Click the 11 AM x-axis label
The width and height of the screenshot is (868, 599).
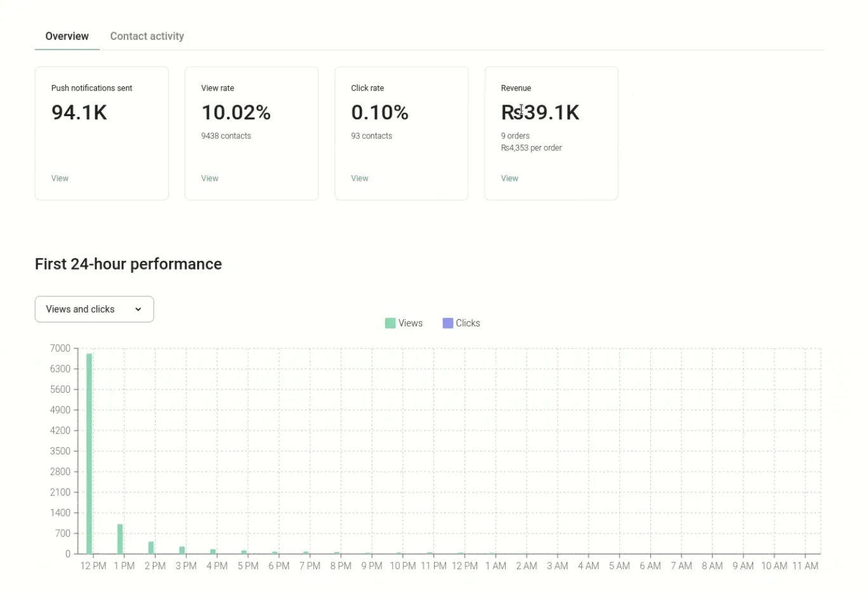(x=805, y=565)
